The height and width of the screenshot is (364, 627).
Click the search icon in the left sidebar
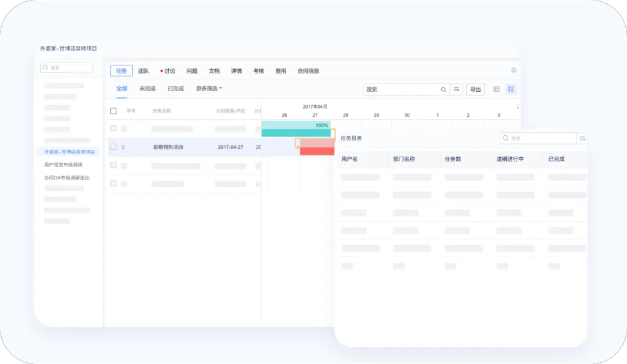pos(45,67)
